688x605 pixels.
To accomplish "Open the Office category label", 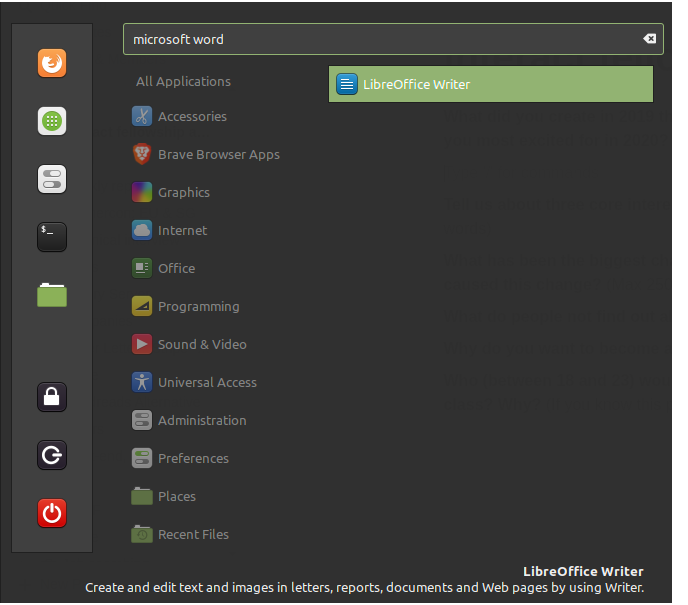I will (x=176, y=268).
